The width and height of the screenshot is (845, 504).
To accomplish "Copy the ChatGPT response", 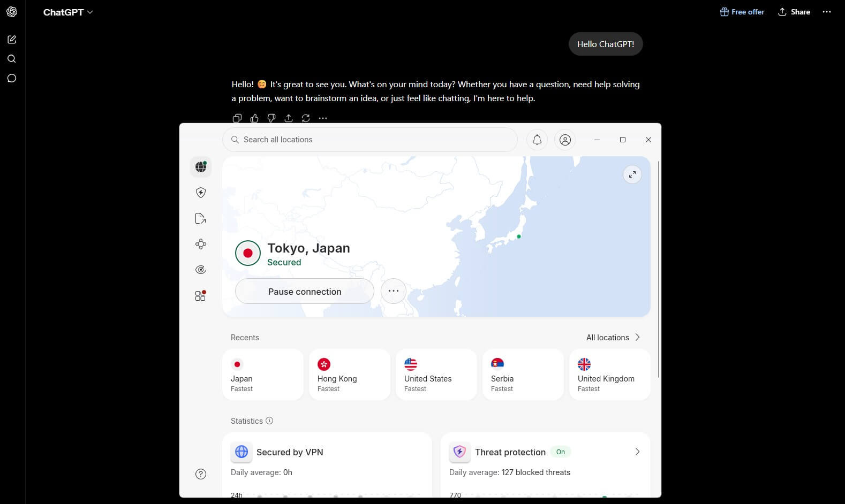I will (x=237, y=118).
